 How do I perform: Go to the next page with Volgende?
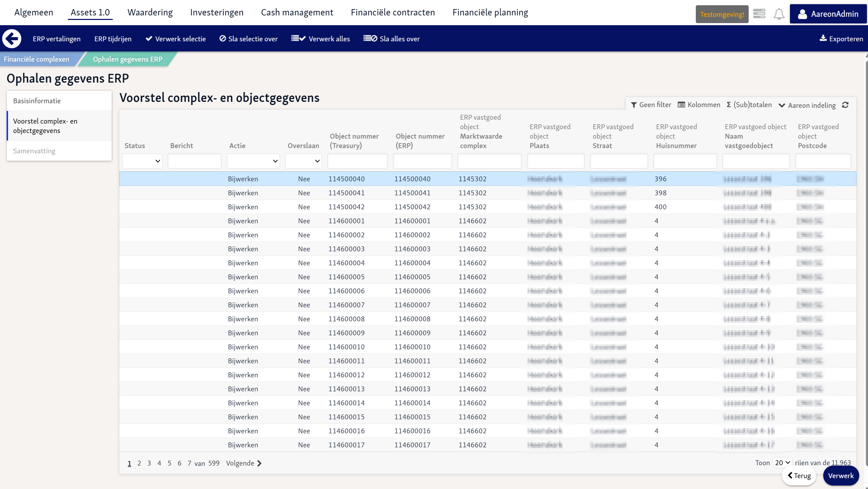pyautogui.click(x=244, y=463)
